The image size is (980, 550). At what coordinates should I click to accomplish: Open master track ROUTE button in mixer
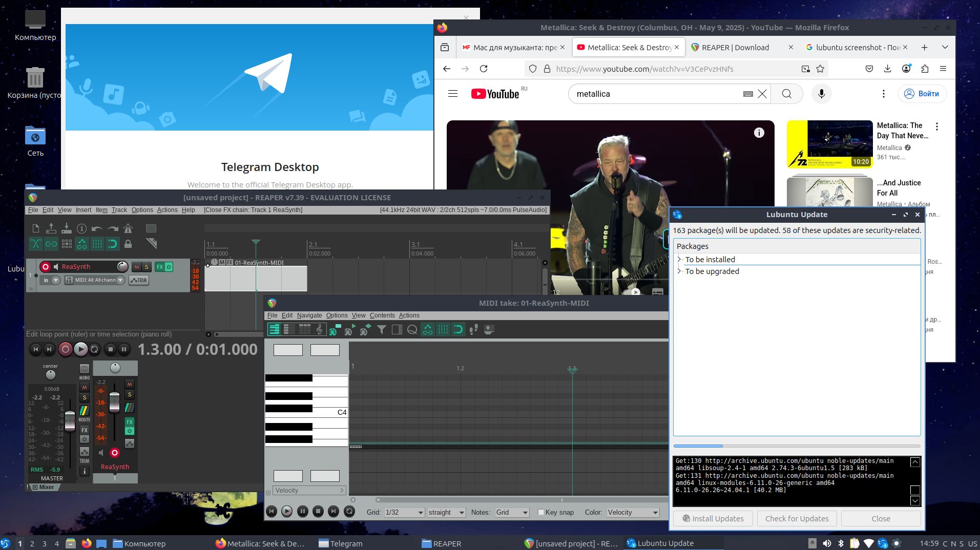[x=85, y=411]
